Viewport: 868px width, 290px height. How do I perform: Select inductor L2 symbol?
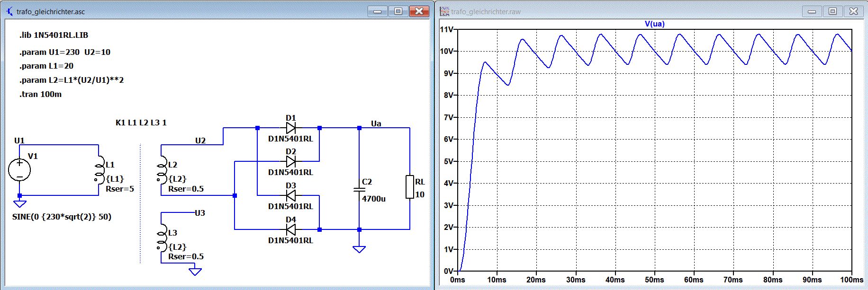(x=162, y=170)
